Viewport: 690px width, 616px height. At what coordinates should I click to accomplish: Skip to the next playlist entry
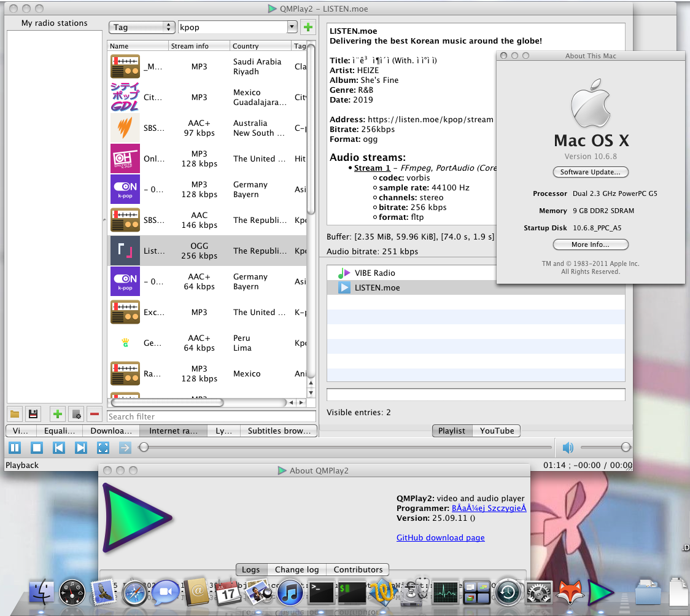[x=81, y=448]
